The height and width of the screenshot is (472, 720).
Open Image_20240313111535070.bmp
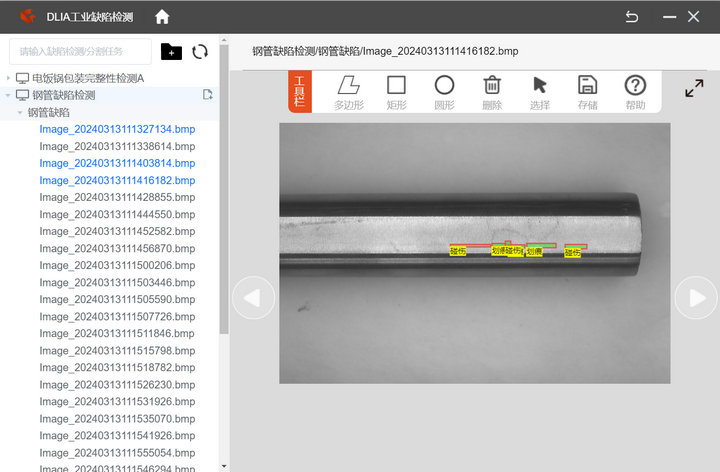coord(117,419)
